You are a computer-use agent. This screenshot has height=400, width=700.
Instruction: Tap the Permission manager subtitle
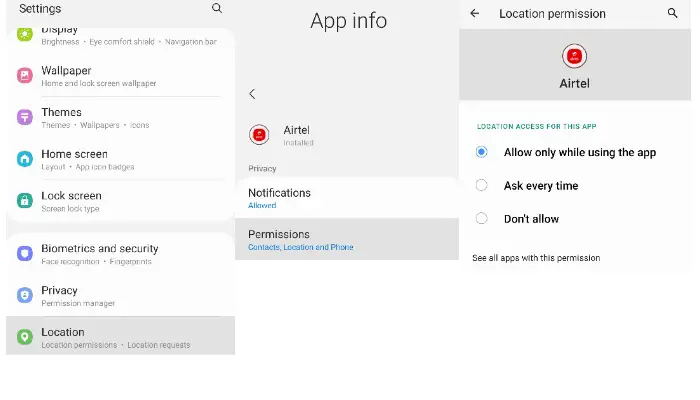pos(78,303)
